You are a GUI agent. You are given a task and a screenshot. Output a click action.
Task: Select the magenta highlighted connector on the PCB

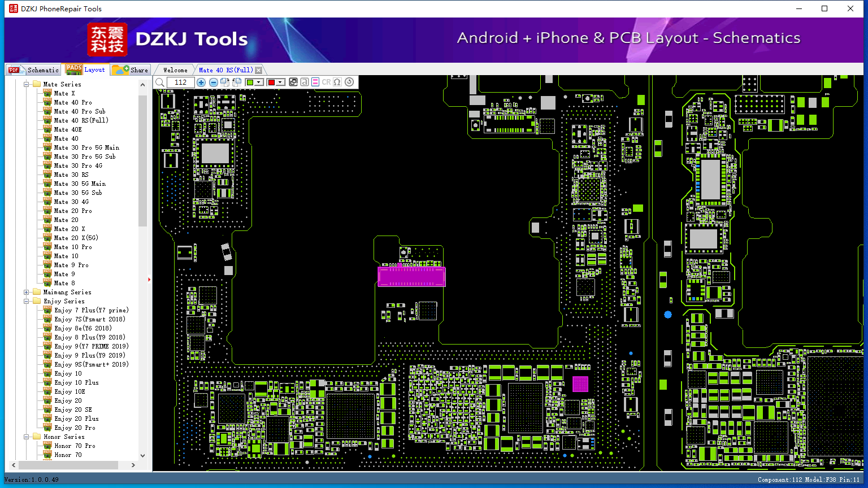click(x=411, y=277)
